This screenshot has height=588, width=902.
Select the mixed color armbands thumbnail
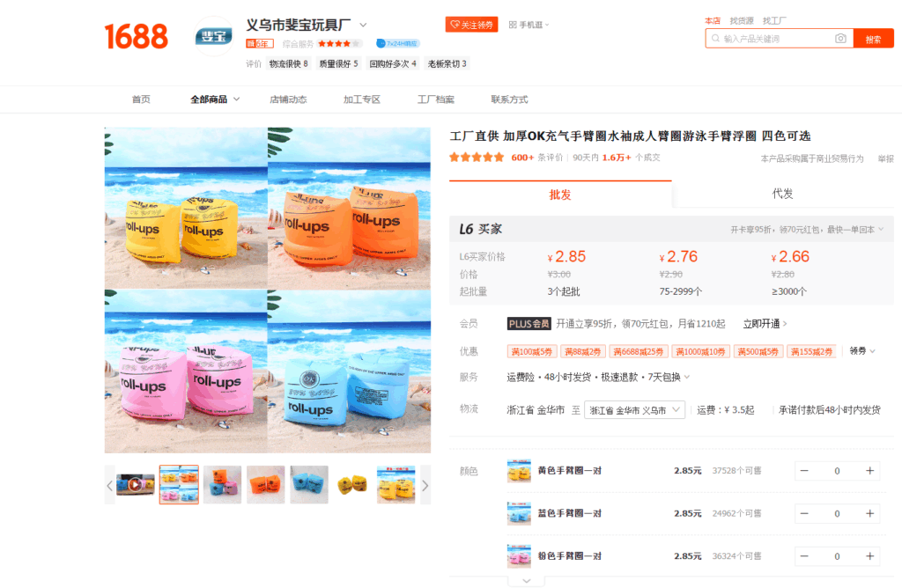coord(222,484)
